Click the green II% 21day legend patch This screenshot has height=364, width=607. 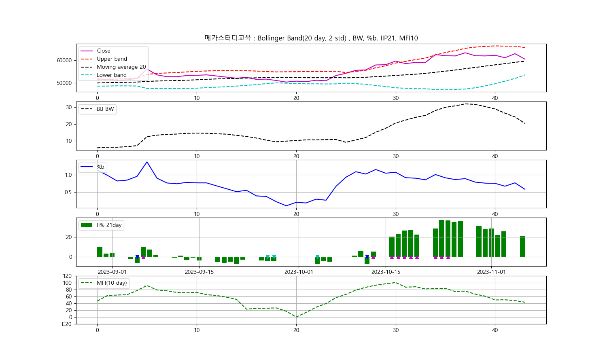(x=87, y=225)
